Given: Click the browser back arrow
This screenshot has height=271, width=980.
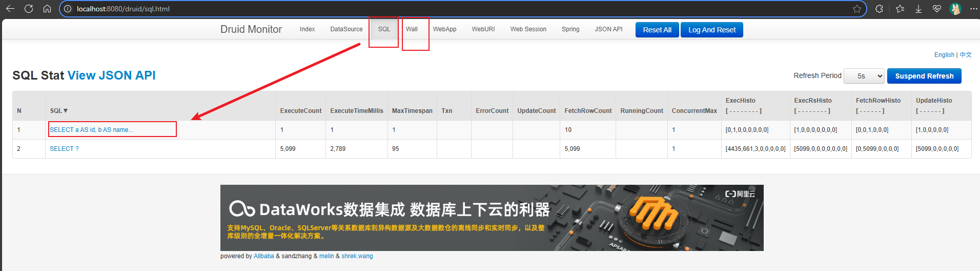Looking at the screenshot, I should (x=10, y=9).
